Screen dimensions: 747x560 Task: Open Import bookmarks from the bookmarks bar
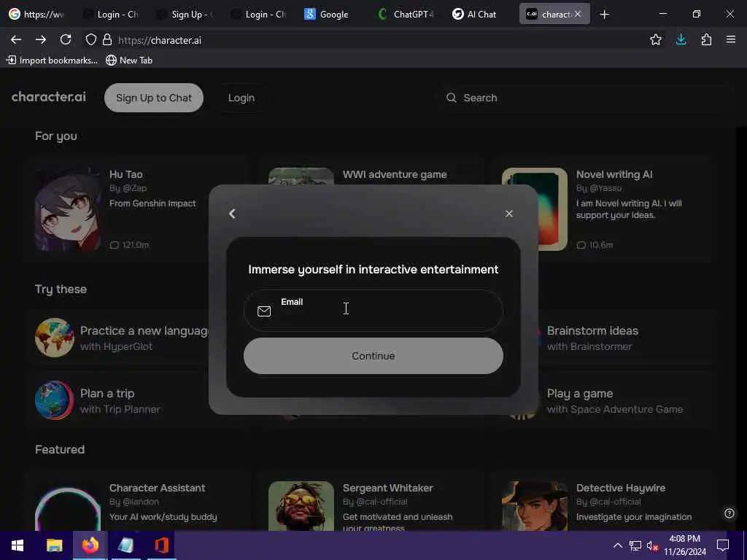tap(52, 60)
